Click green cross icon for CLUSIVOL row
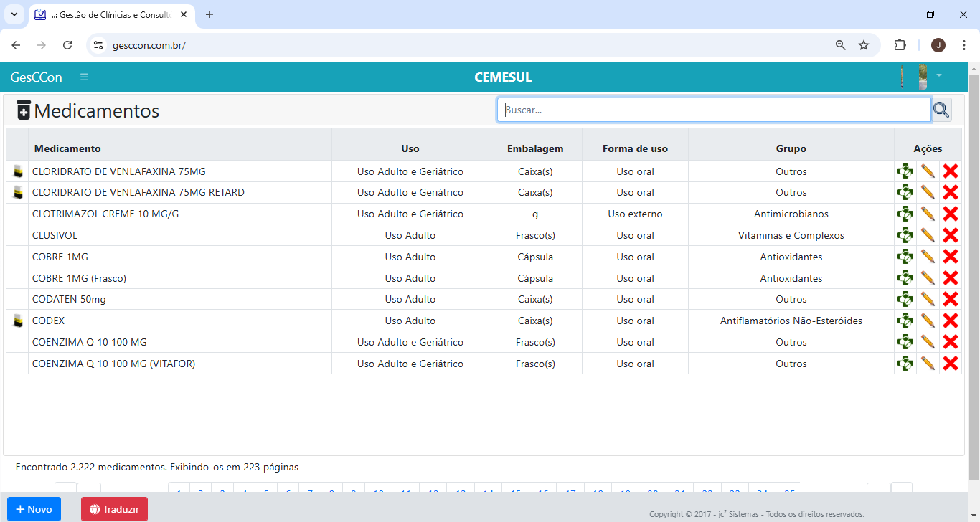The width and height of the screenshot is (980, 522). [x=905, y=235]
